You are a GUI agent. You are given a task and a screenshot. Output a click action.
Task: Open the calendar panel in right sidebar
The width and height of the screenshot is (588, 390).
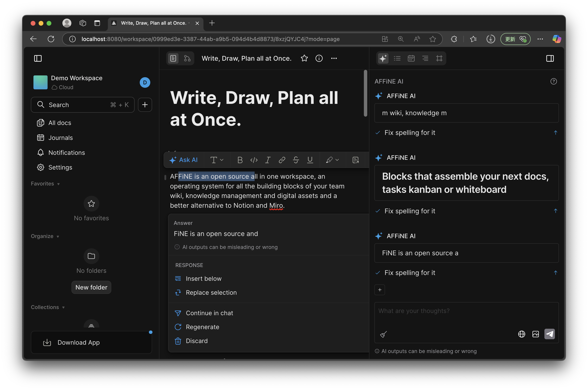(x=411, y=58)
